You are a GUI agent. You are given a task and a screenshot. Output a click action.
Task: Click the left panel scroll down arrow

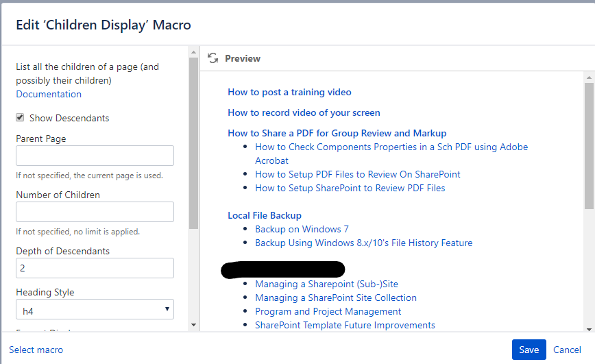coord(193,324)
